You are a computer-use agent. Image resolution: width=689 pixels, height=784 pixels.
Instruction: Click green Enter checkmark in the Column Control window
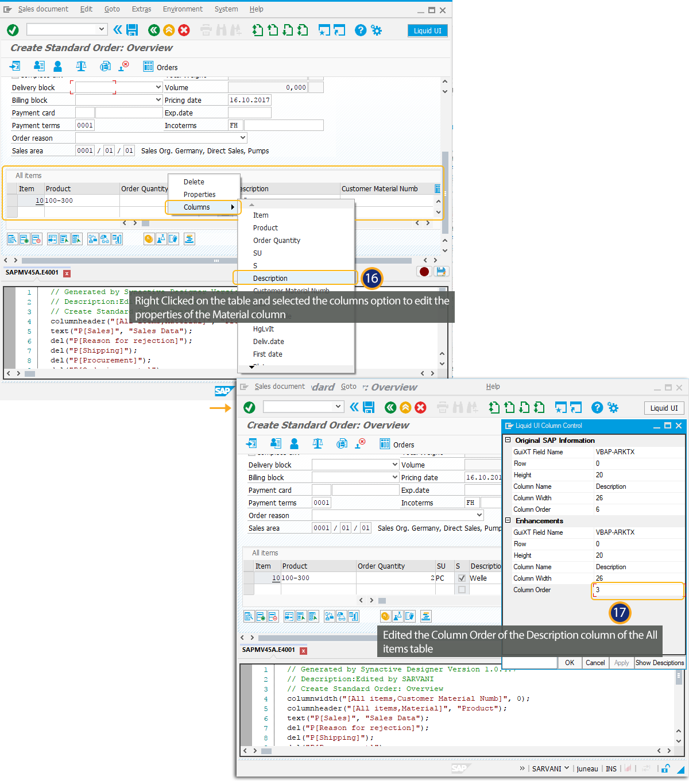[x=249, y=407]
